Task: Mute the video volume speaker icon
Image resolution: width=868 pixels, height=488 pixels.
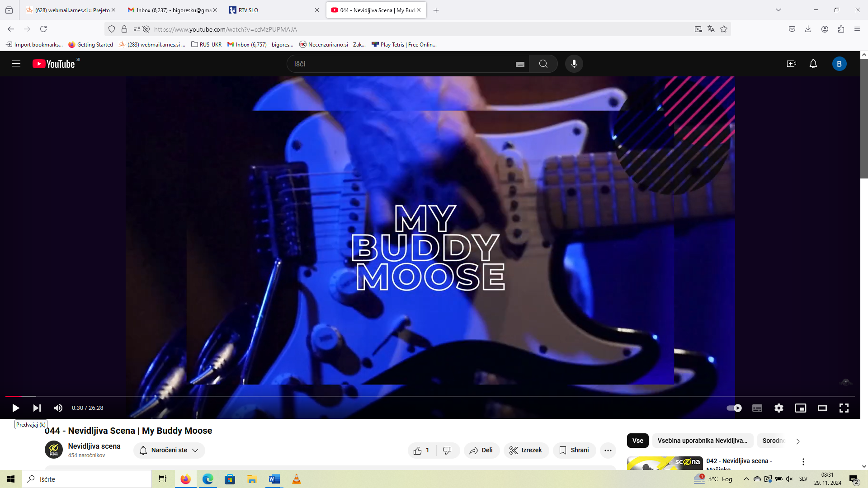Action: 58,408
